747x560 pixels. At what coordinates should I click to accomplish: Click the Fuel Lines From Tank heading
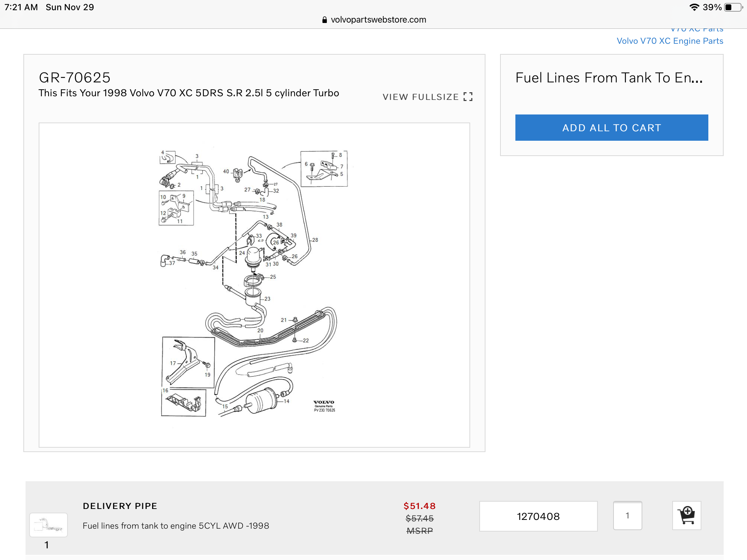click(x=609, y=78)
